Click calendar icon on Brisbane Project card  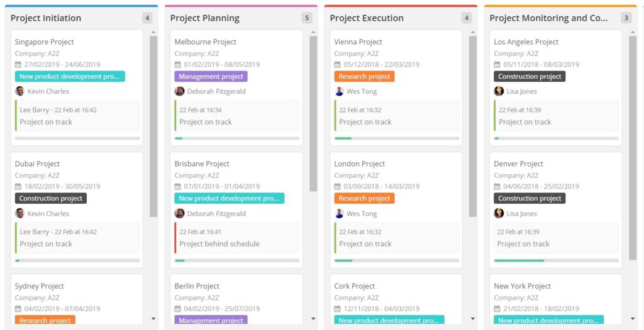point(178,187)
